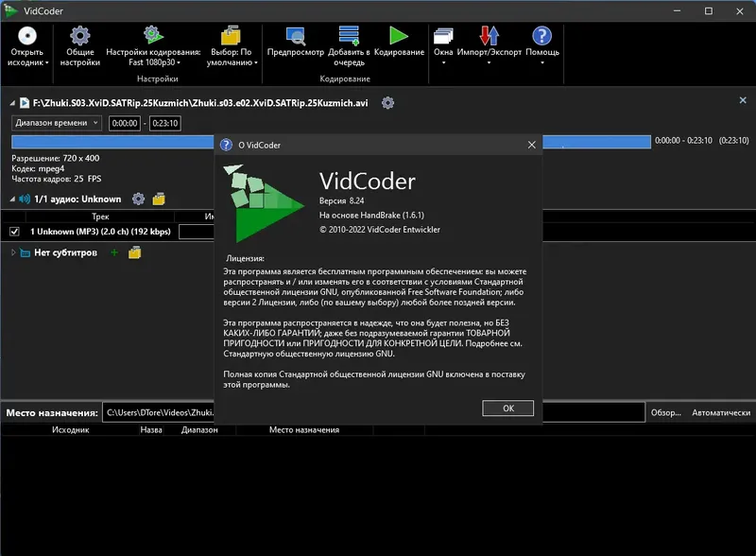Close the About VidCoder dialog

coord(531,145)
